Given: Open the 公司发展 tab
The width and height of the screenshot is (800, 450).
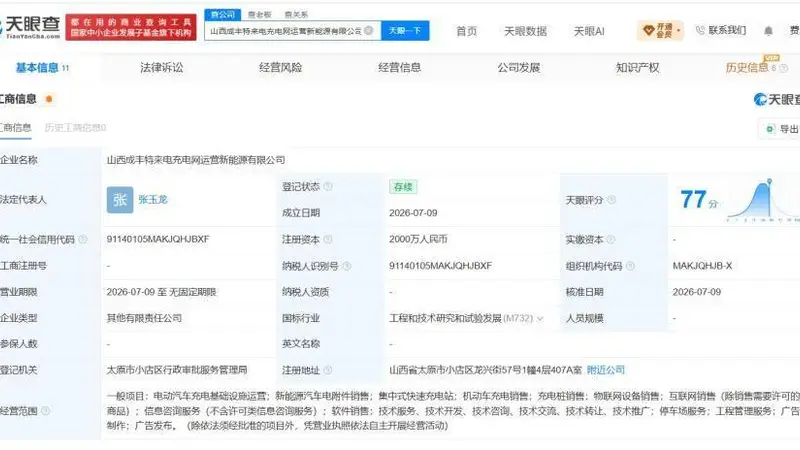Looking at the screenshot, I should (x=518, y=67).
